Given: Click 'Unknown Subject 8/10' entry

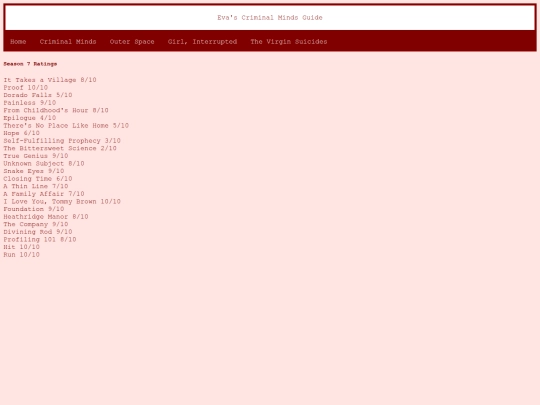Looking at the screenshot, I should click(x=44, y=163).
